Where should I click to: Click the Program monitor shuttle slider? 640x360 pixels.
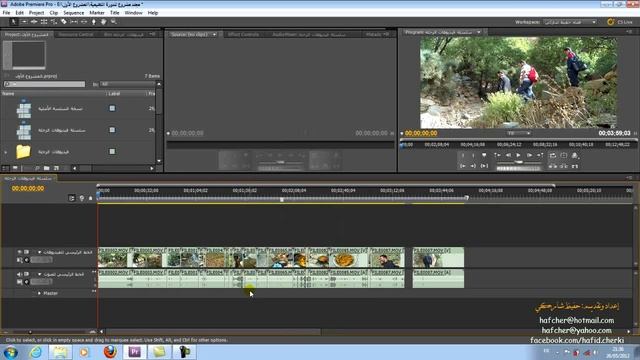pyautogui.click(x=518, y=162)
